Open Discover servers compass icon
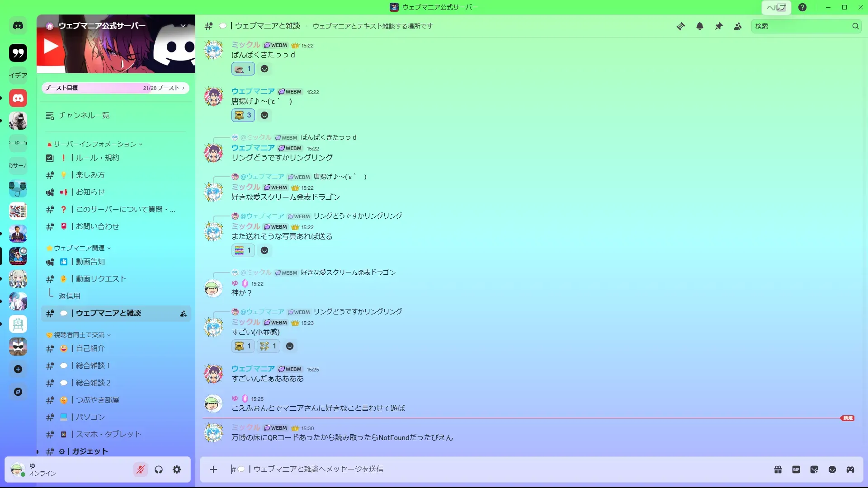Viewport: 868px width, 488px height. pos(18,392)
